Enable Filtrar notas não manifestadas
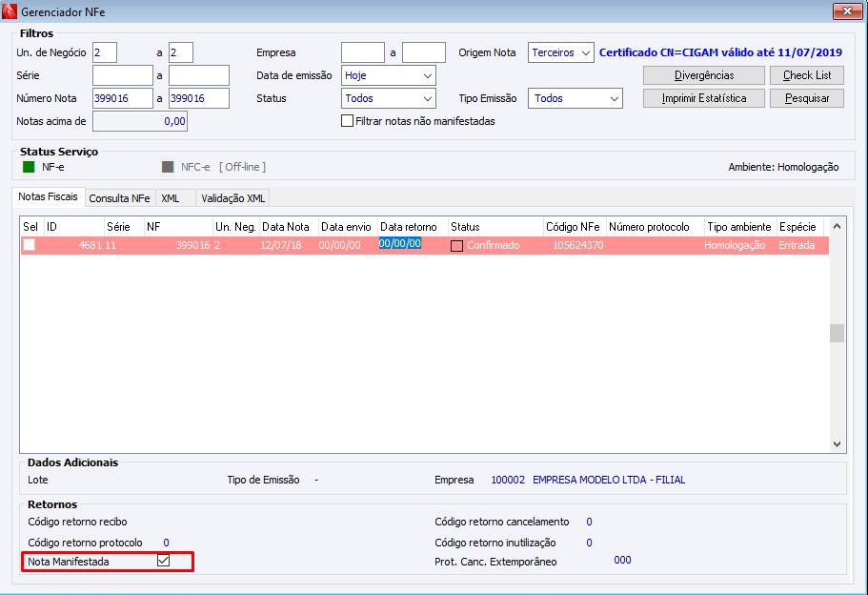868x595 pixels. coord(347,121)
